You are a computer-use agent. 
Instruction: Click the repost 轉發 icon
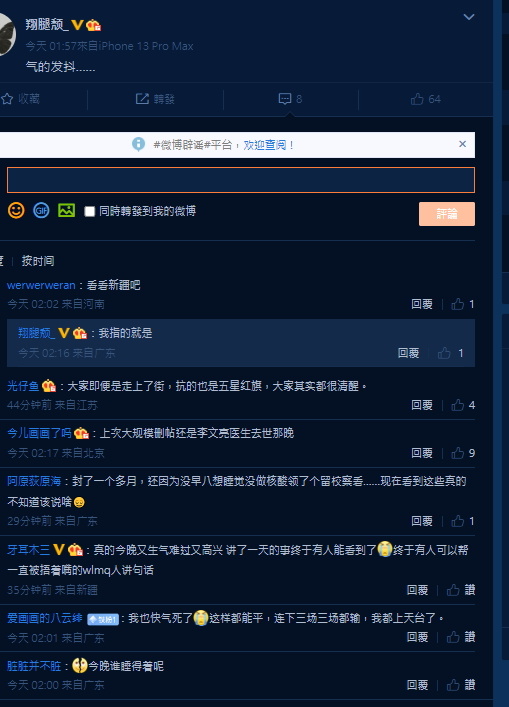coord(155,99)
